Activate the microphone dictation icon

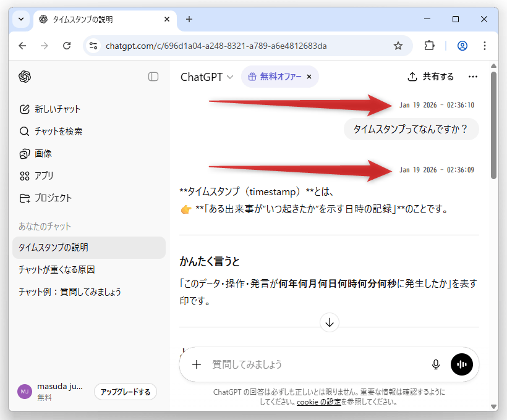(x=436, y=364)
